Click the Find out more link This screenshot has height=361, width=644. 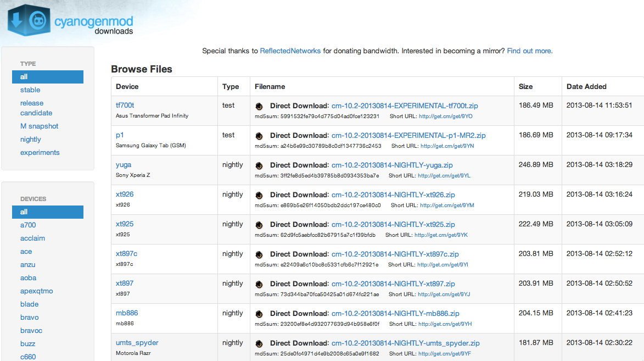tap(529, 51)
